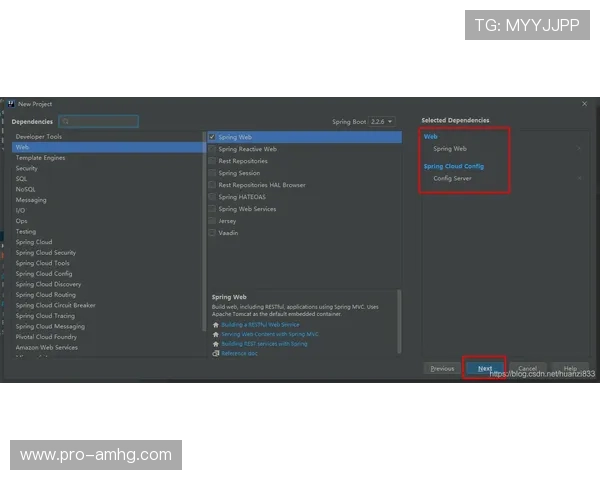The height and width of the screenshot is (480, 600).
Task: Click the search icon in the dependencies search box
Action: tap(66, 122)
